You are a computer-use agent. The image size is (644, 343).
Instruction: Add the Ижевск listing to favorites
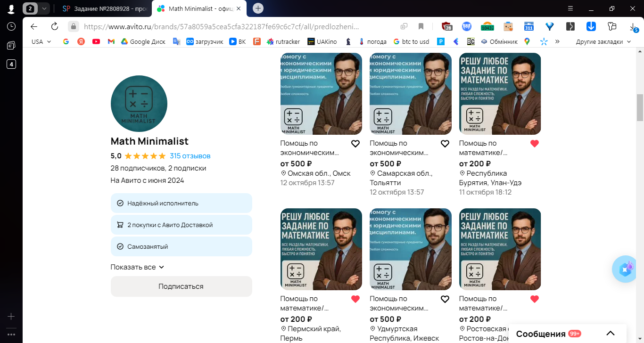[445, 299]
